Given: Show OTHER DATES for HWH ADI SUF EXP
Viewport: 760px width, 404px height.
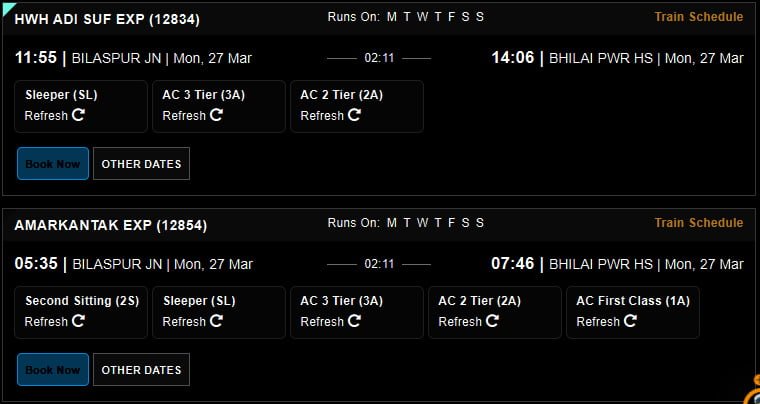Looking at the screenshot, I should tap(141, 164).
